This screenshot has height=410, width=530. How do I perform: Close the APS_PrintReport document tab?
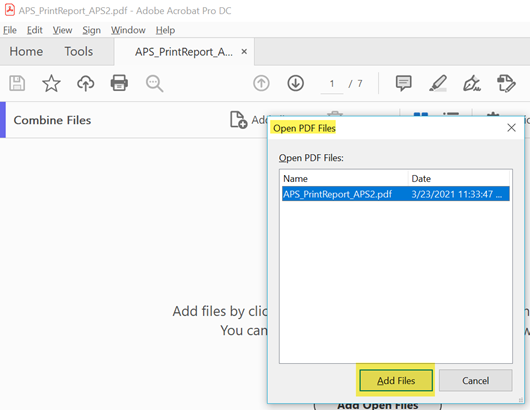[x=244, y=52]
